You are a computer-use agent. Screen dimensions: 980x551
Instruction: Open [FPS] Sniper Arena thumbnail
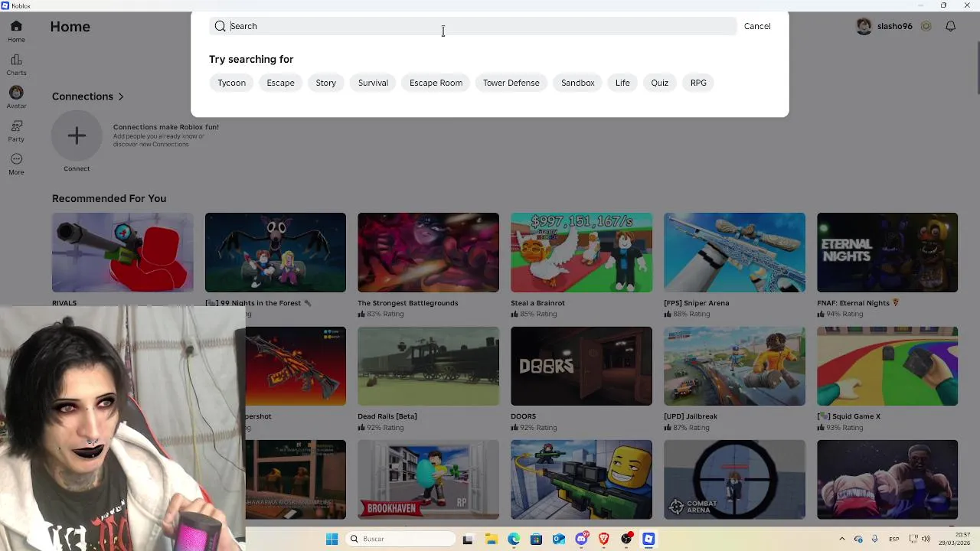734,253
